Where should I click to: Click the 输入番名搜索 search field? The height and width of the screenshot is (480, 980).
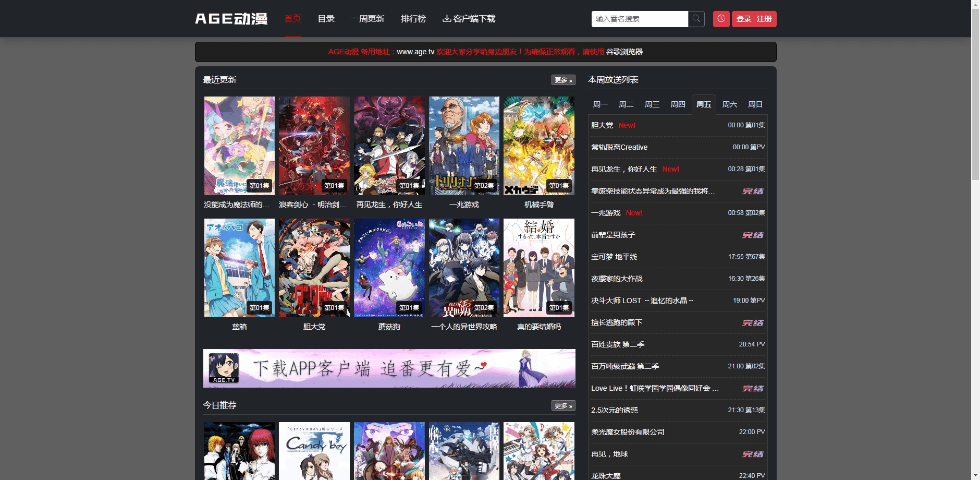(x=640, y=19)
